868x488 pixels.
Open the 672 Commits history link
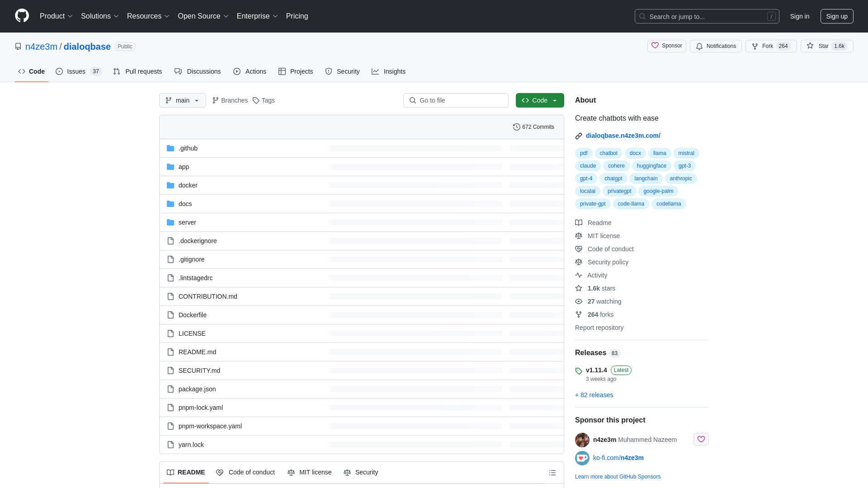click(x=533, y=127)
